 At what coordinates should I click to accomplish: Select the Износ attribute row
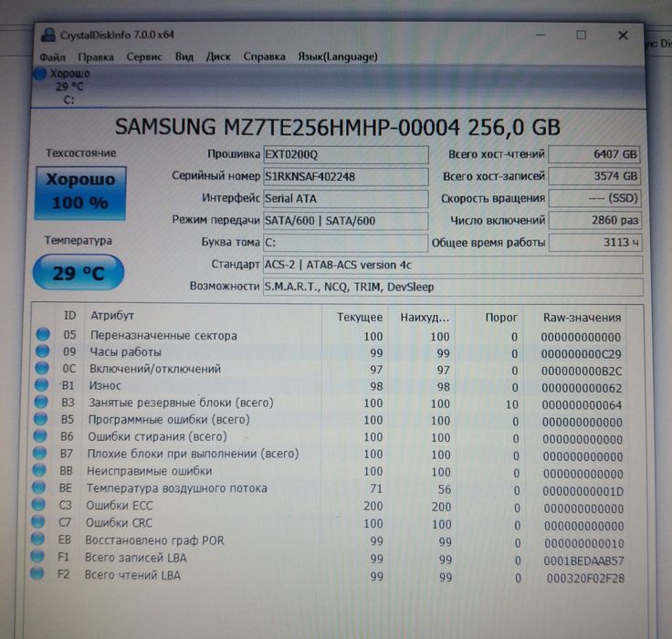click(330, 386)
